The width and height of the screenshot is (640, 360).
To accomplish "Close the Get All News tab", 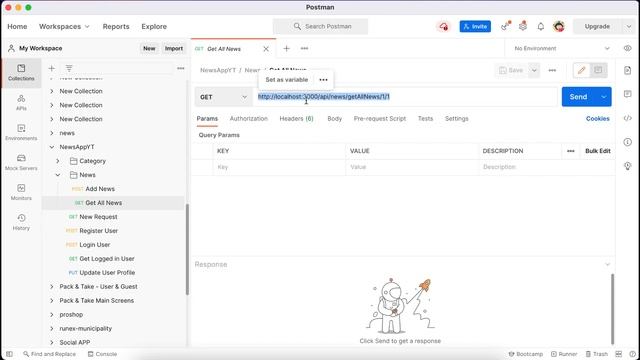I will 266,49.
